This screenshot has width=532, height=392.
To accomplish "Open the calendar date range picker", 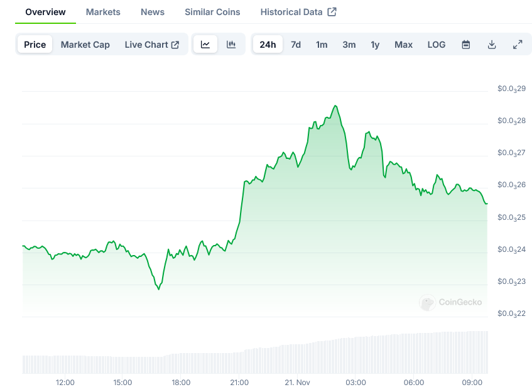I will pyautogui.click(x=466, y=45).
